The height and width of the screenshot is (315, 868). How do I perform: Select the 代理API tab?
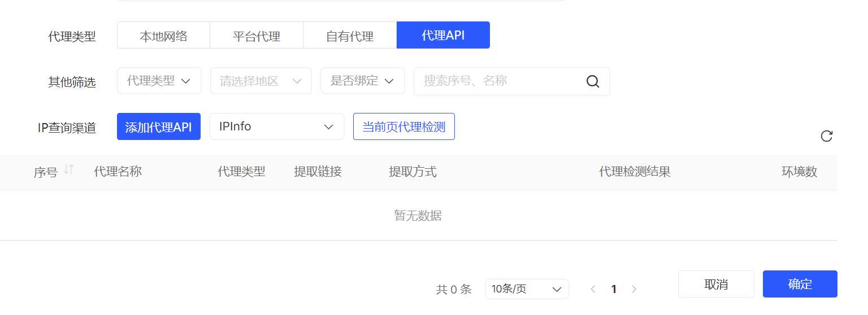point(443,35)
